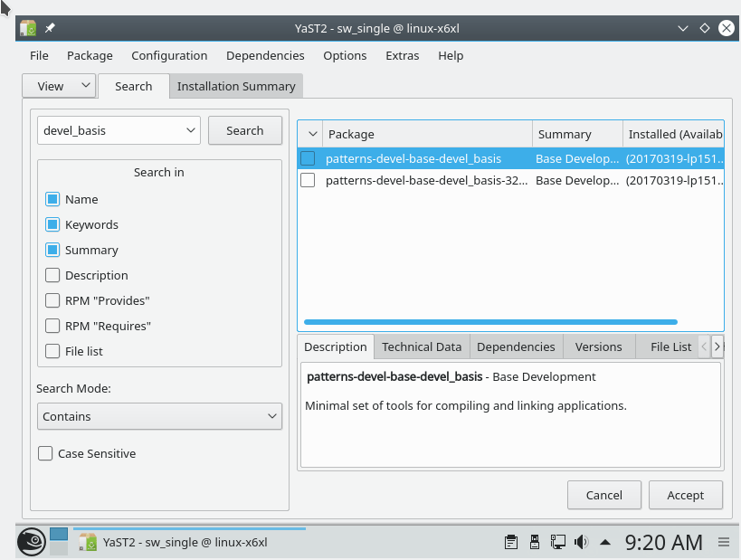
Task: Toggle the Name search checkbox
Action: pyautogui.click(x=52, y=199)
